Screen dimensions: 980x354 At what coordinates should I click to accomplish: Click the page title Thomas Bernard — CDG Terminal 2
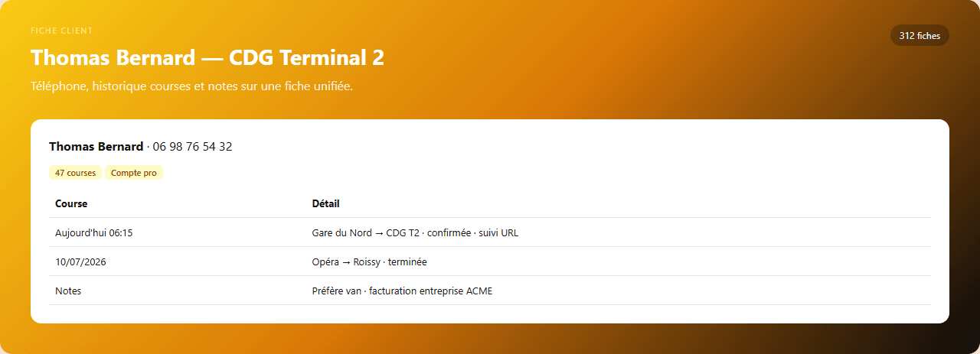tap(207, 57)
